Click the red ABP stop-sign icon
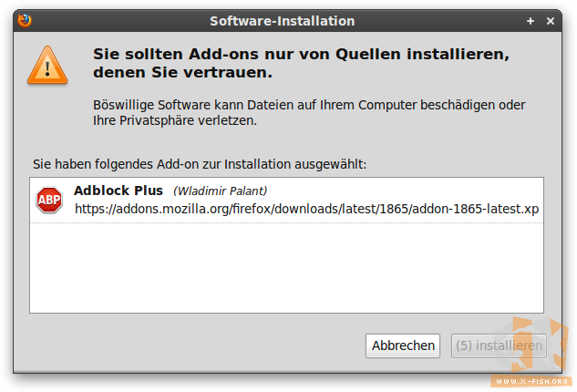Screen dimensions: 577x392 click(x=49, y=200)
